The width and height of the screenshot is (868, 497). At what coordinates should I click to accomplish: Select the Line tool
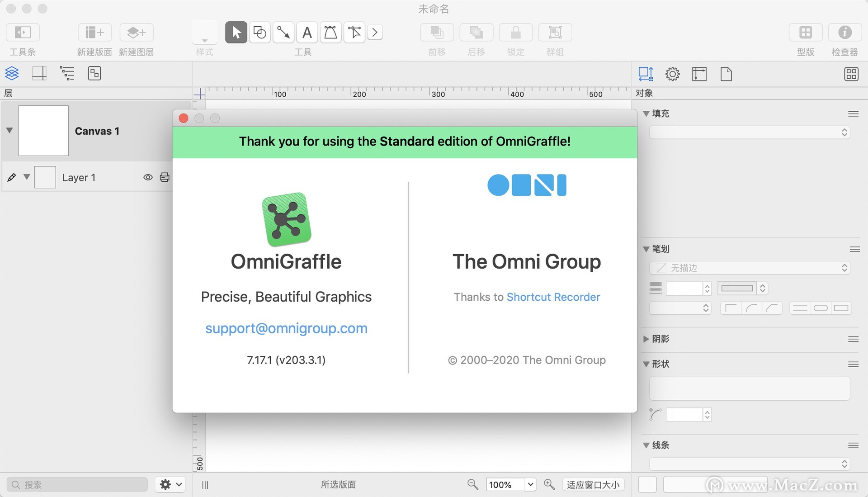(x=283, y=32)
